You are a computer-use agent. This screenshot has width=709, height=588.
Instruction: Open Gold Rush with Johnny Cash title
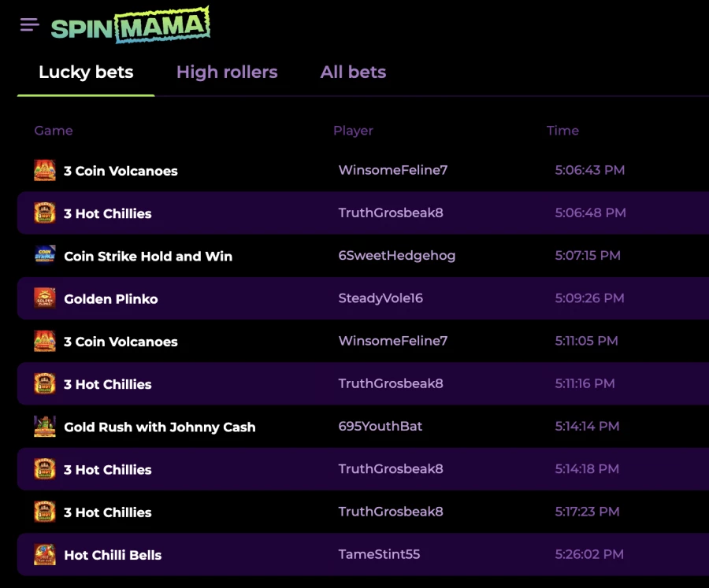(x=160, y=427)
